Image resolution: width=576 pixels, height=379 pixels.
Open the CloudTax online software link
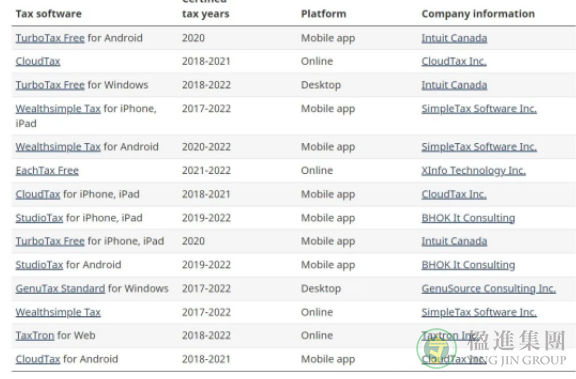point(38,61)
